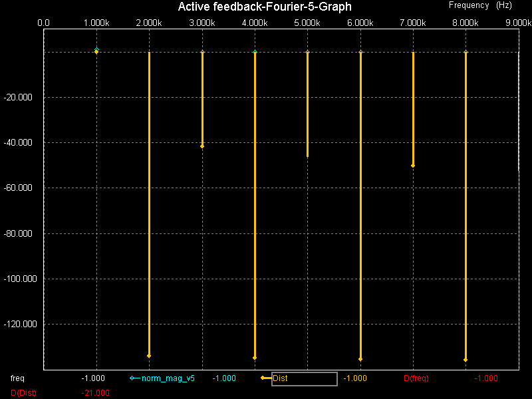Select the Dist trace legend box
Screen dimensions: 532x399
[305, 379]
